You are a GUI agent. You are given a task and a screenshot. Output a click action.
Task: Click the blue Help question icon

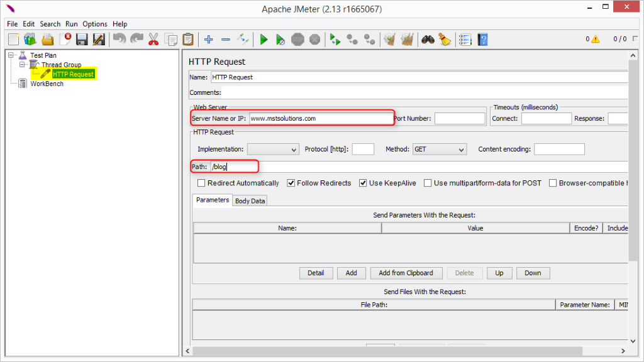click(482, 40)
